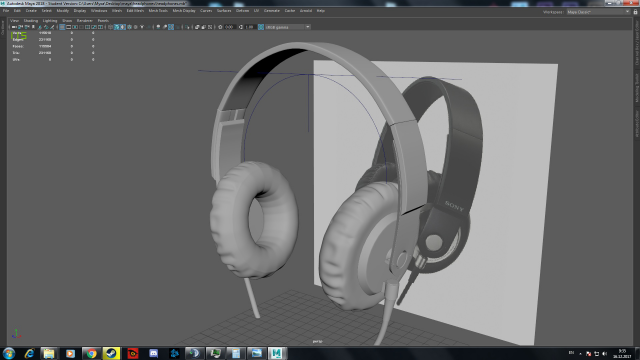Open the panel Renderer menu
The width and height of the screenshot is (640, 360).
[x=85, y=20]
